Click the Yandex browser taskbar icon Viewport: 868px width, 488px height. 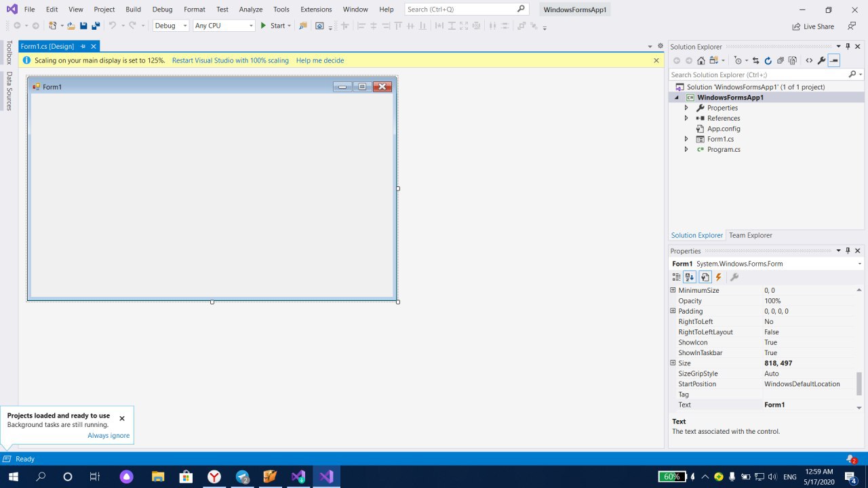click(x=214, y=476)
